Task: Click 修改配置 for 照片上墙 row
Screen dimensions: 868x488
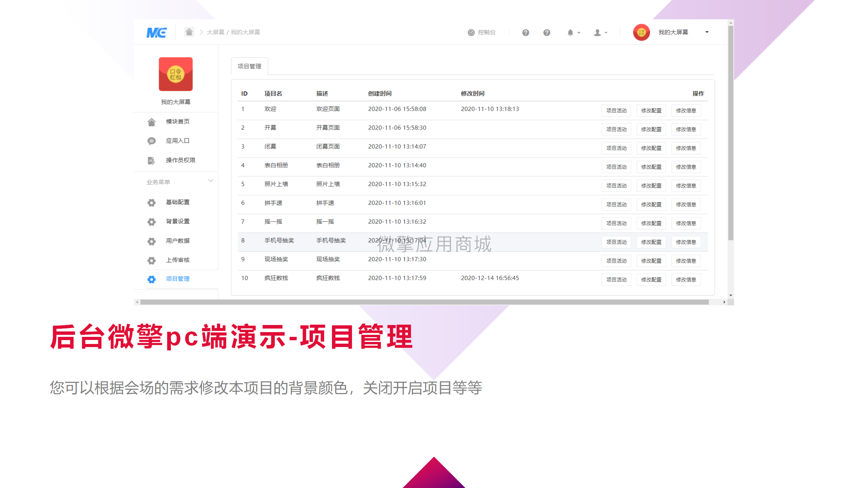Action: (x=651, y=186)
